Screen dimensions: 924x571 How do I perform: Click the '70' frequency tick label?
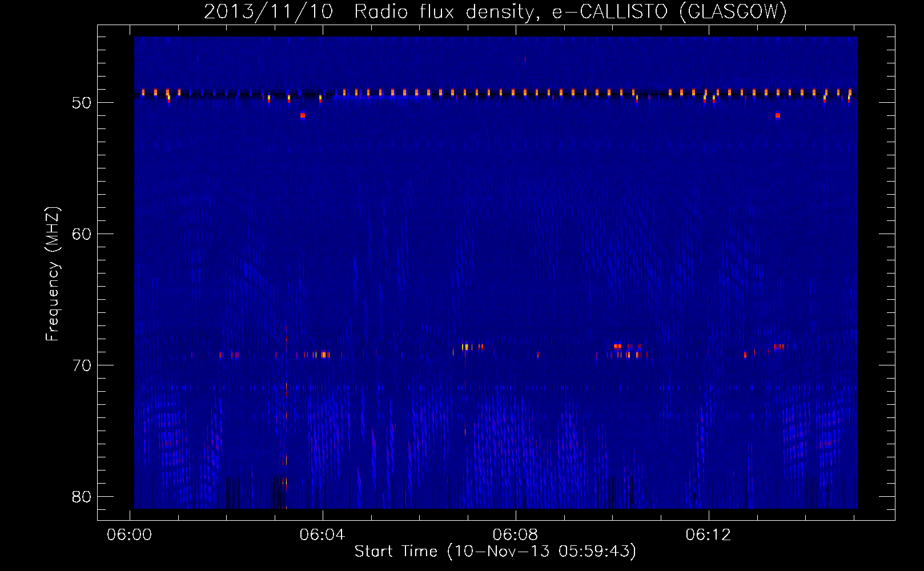pyautogui.click(x=82, y=365)
